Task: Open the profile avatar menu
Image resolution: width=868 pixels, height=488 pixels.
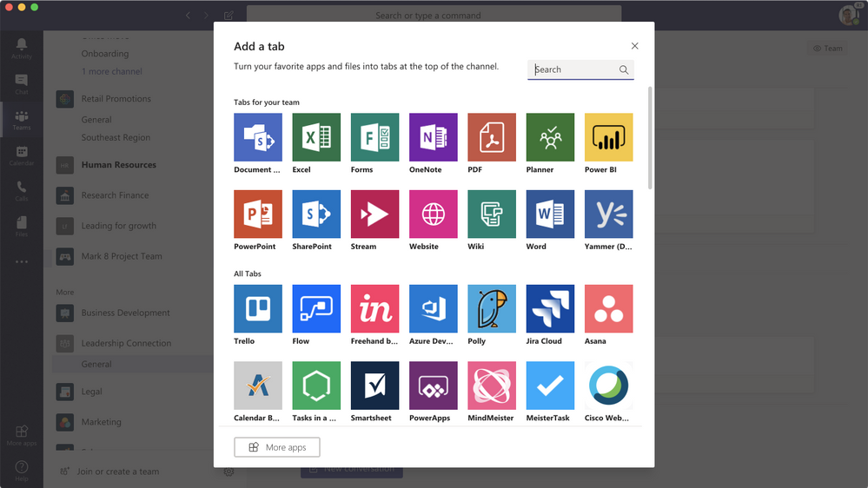Action: 849,15
